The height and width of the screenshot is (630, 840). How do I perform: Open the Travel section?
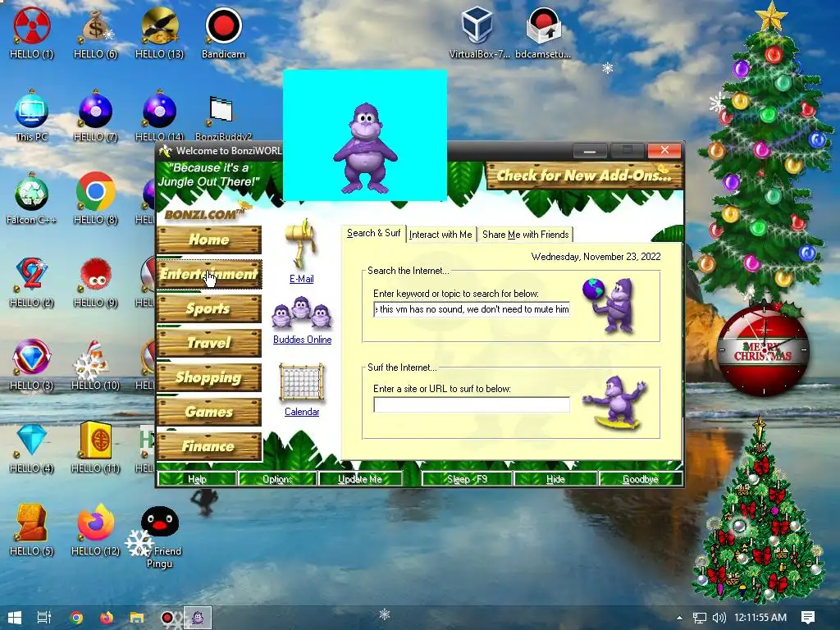209,343
